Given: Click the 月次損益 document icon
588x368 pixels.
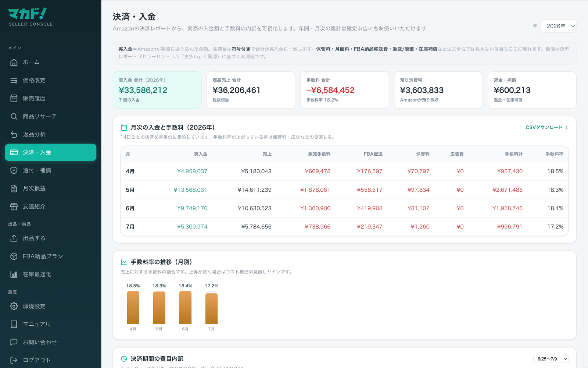Looking at the screenshot, I should pos(14,188).
